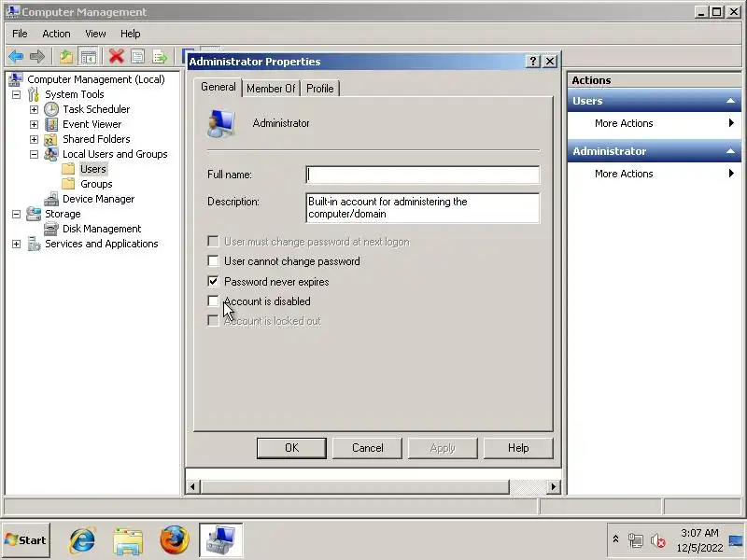Open More Actions under Administrator
Screen dimensions: 747x560
click(x=654, y=174)
